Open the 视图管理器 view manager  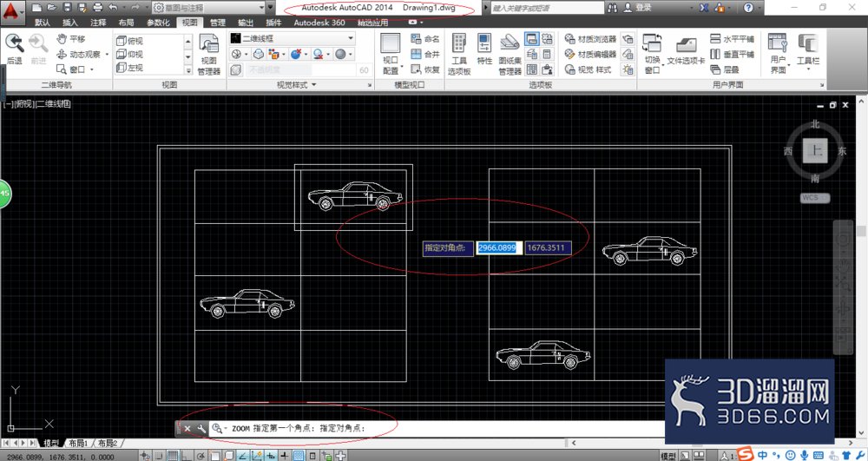(x=209, y=54)
